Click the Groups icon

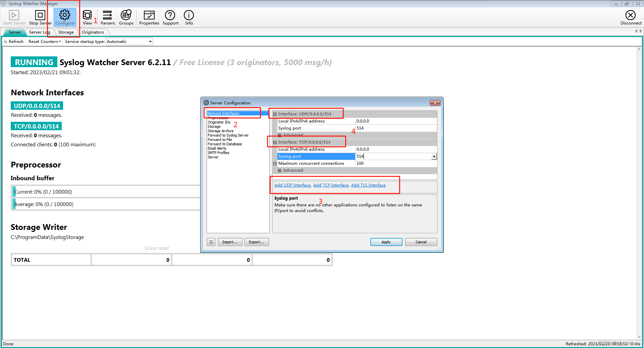[x=126, y=15]
